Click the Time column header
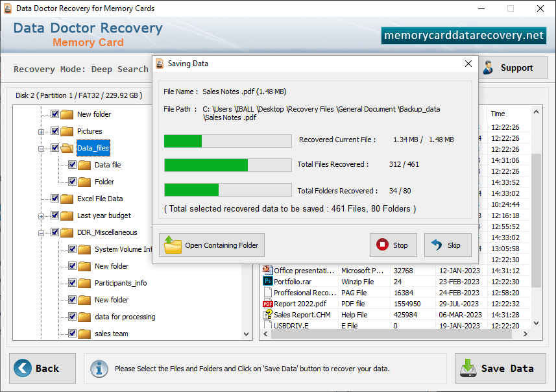The image size is (556, 392). pyautogui.click(x=509, y=114)
